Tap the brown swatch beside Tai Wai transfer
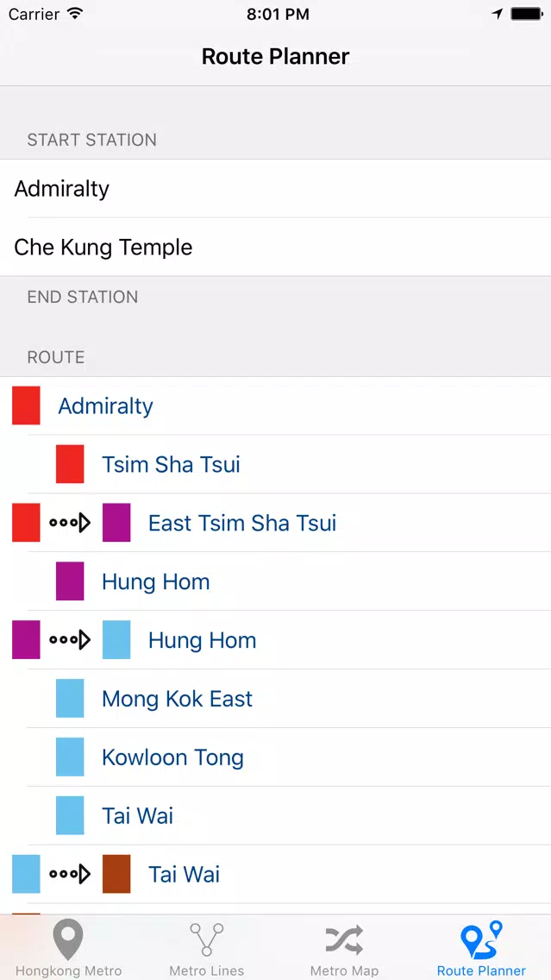The image size is (551, 980). (x=116, y=875)
